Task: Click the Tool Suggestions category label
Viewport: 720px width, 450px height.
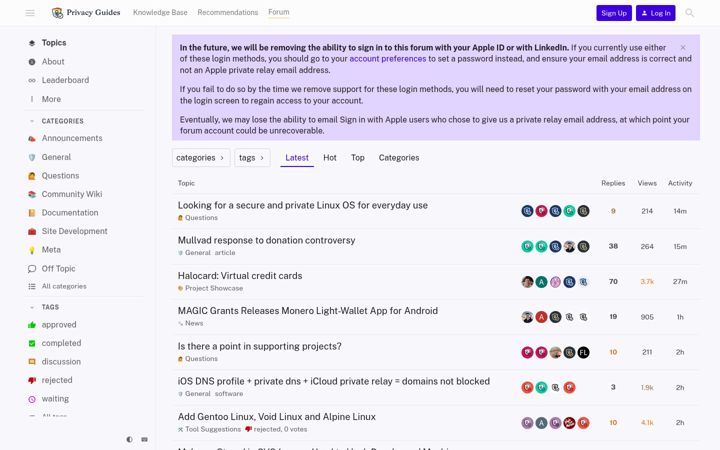Action: pos(209,429)
